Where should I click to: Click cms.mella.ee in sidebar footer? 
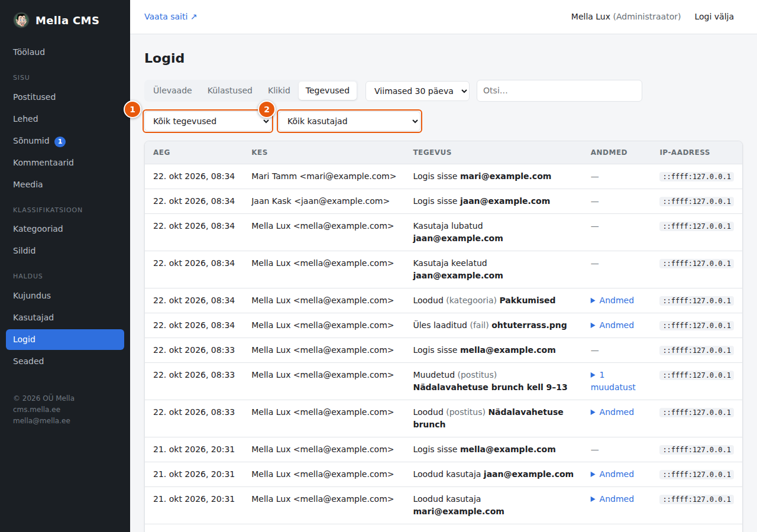tap(37, 410)
